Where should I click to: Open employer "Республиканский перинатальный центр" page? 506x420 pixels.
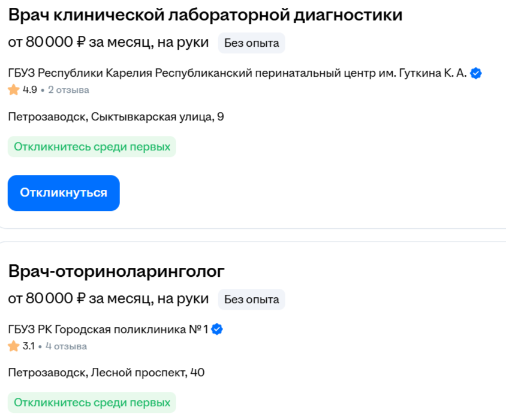click(237, 74)
